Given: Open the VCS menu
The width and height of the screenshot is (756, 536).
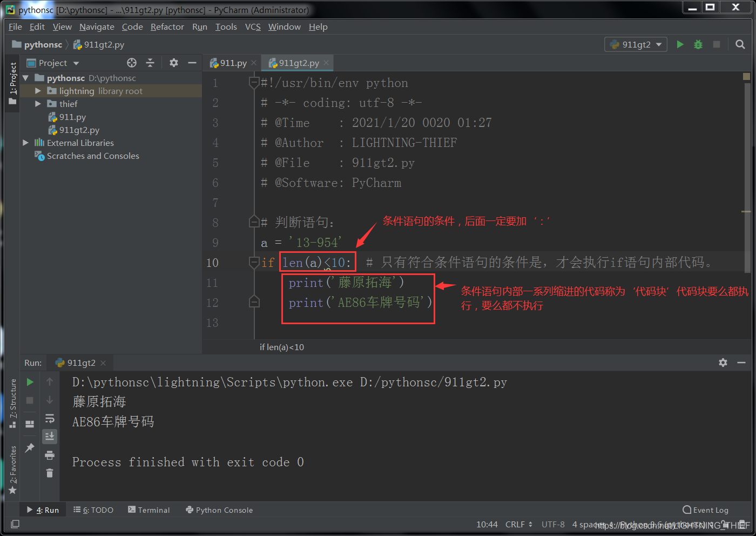Looking at the screenshot, I should click(253, 26).
